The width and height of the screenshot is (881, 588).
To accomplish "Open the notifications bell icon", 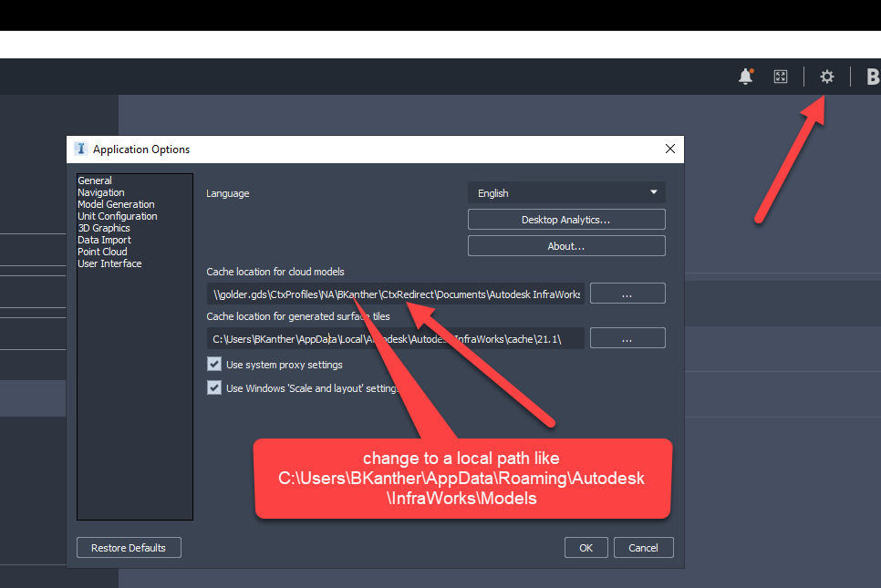I will [746, 77].
